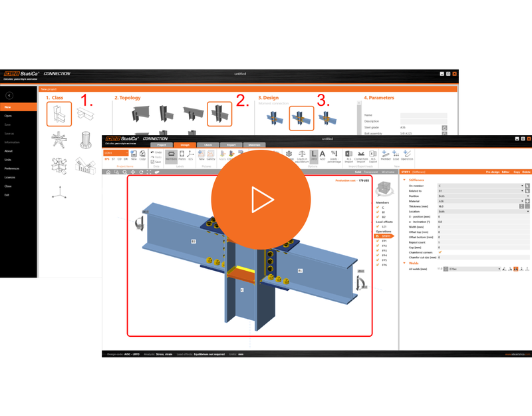
Task: Switch to the Check tab
Action: (x=208, y=145)
